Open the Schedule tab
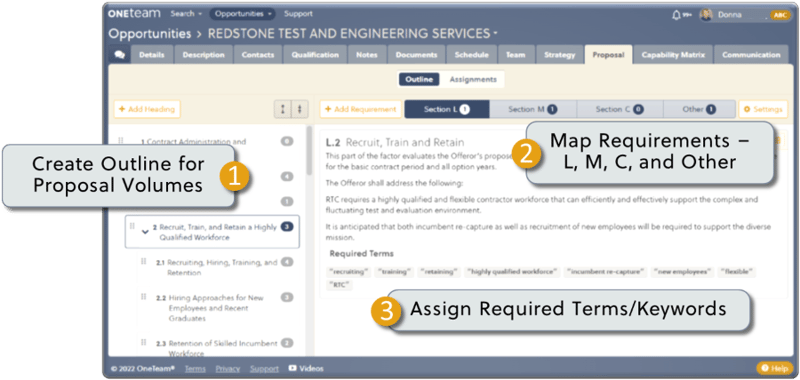 [x=472, y=55]
